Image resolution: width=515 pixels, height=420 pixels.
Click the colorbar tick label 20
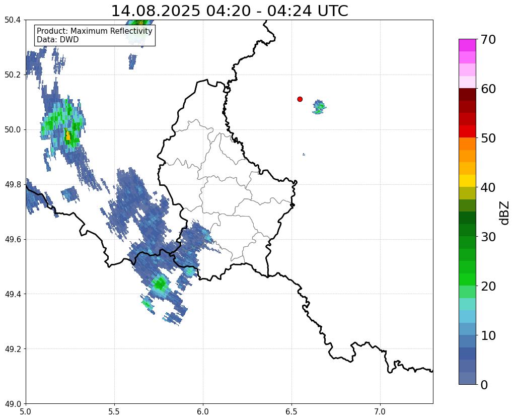[x=488, y=286]
